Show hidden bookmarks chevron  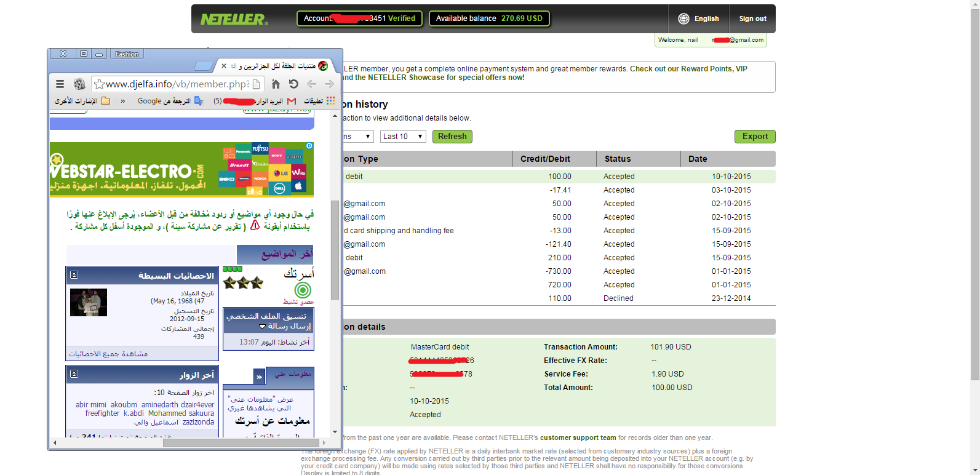tap(123, 101)
